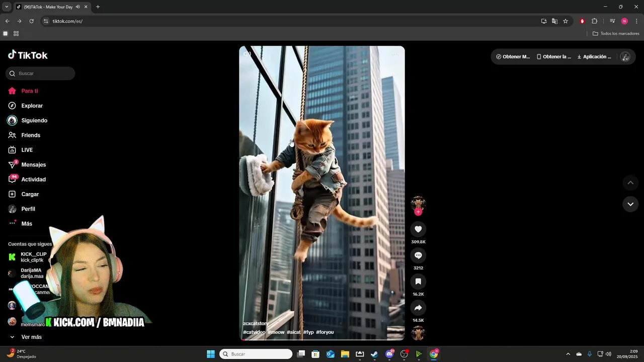Click the Aplicación download button
The image size is (644, 362).
pyautogui.click(x=594, y=57)
